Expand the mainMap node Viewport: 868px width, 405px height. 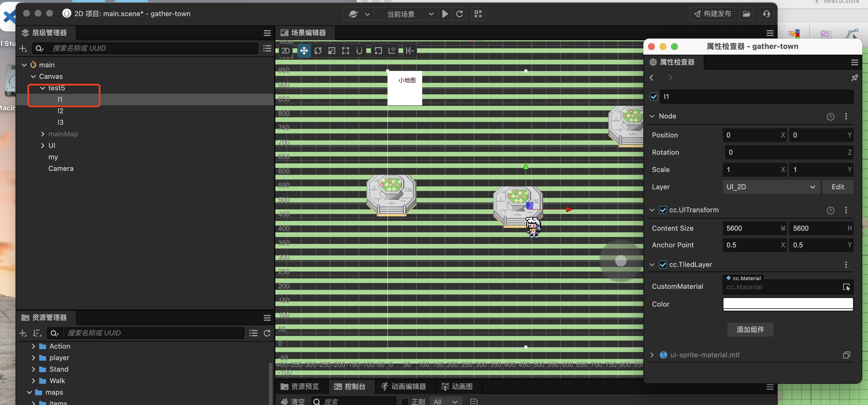coord(42,134)
